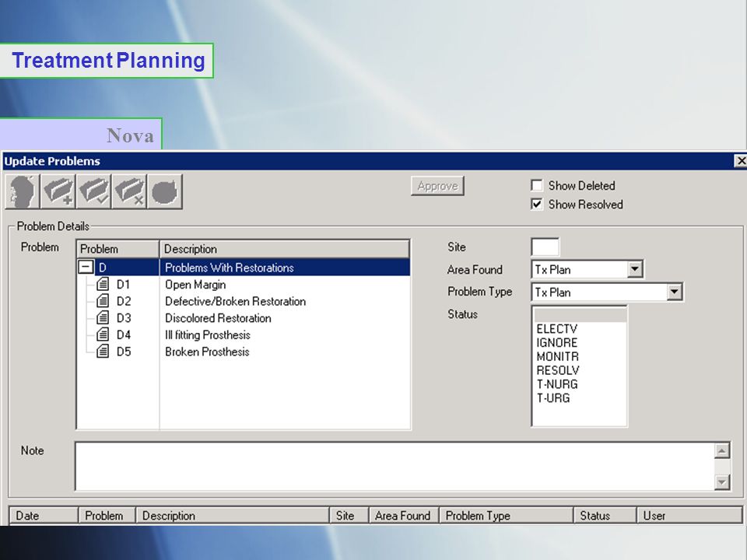Click the D1 document icon
This screenshot has height=560, width=747.
pyautogui.click(x=103, y=285)
